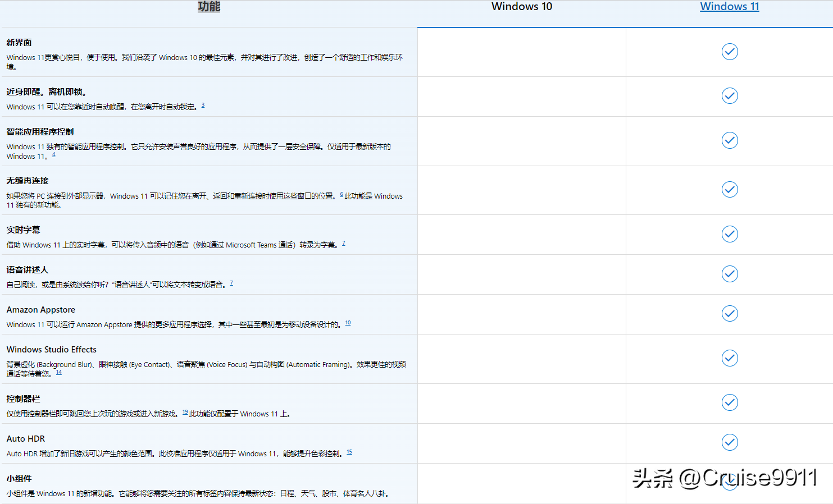The image size is (833, 504).
Task: Select the checkmark for 控制器栏 row
Action: (x=729, y=402)
